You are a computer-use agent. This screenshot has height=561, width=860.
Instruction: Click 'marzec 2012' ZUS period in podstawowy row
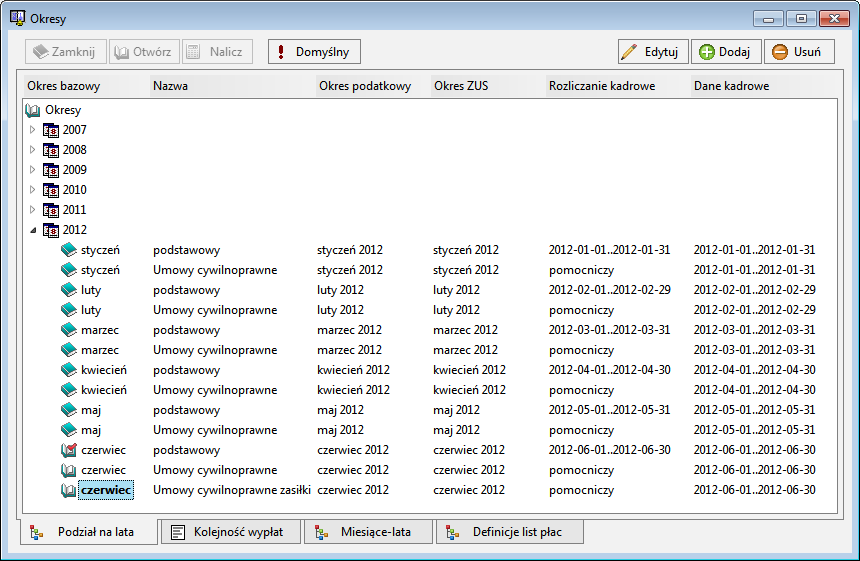(x=465, y=330)
